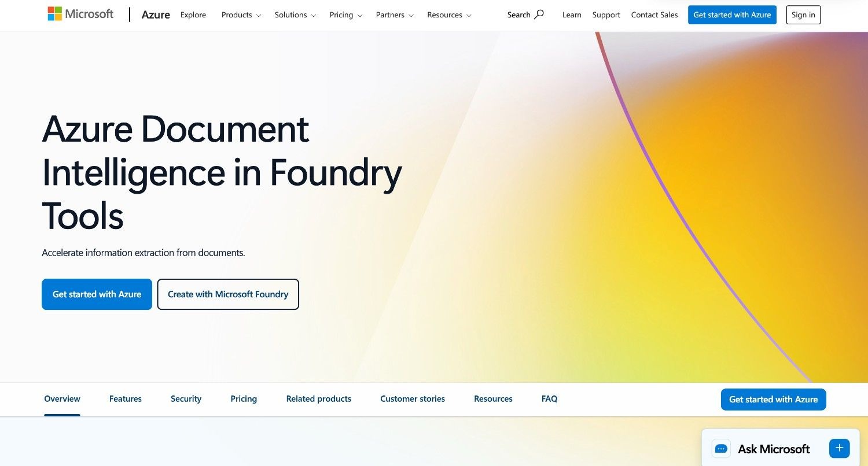Open the Learn link
Viewport: 868px width, 466px height.
tap(572, 15)
